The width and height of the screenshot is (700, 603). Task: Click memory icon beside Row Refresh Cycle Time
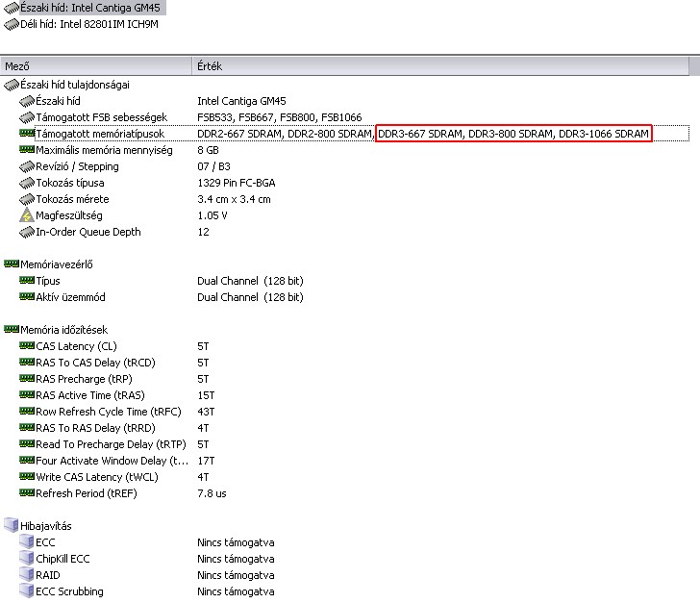tap(27, 411)
